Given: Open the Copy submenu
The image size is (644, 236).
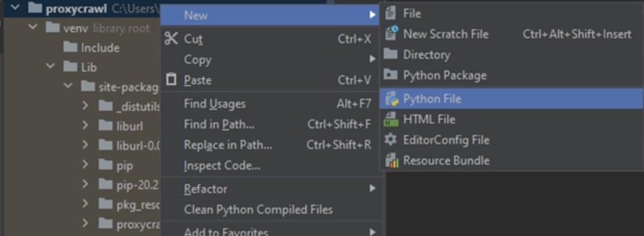Looking at the screenshot, I should click(270, 59).
